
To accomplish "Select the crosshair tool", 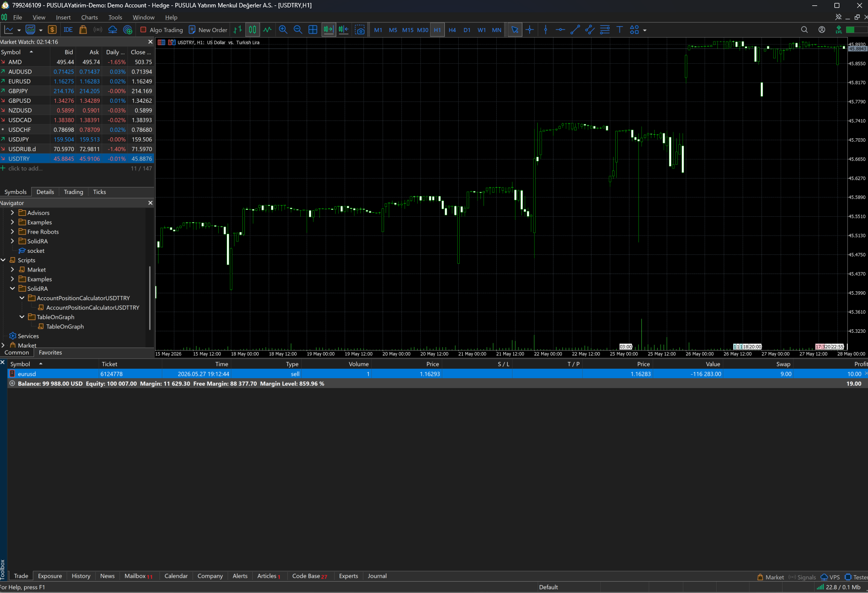I will pyautogui.click(x=530, y=30).
